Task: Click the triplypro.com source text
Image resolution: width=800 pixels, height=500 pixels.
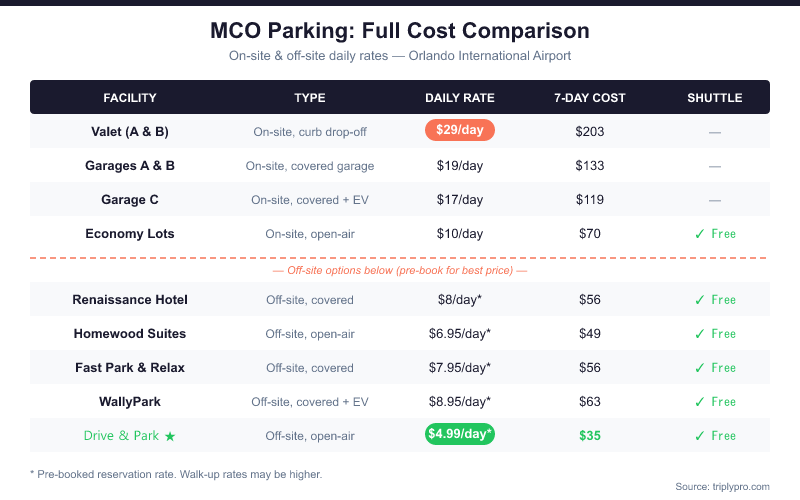Action: pyautogui.click(x=722, y=487)
